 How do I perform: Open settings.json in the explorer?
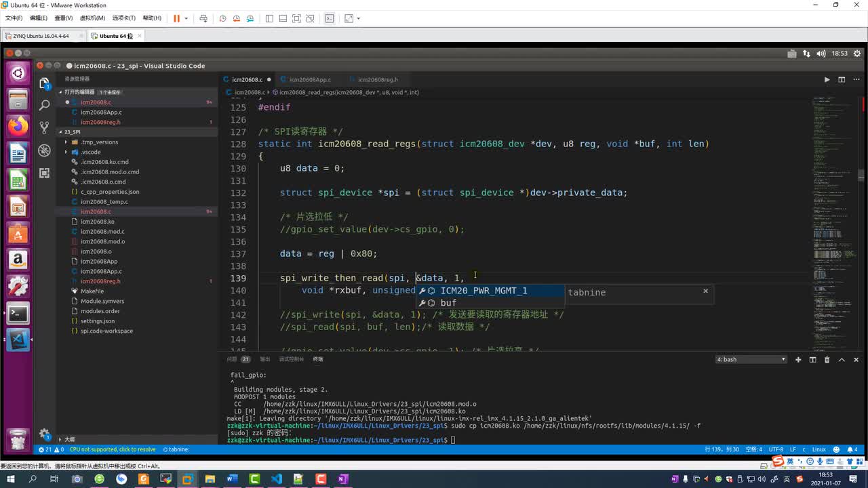coord(98,321)
